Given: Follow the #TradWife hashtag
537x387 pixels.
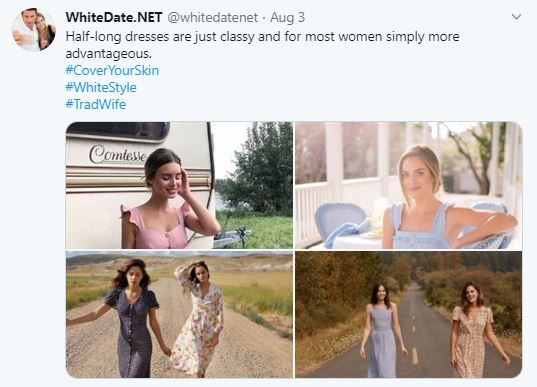Looking at the screenshot, I should 96,104.
